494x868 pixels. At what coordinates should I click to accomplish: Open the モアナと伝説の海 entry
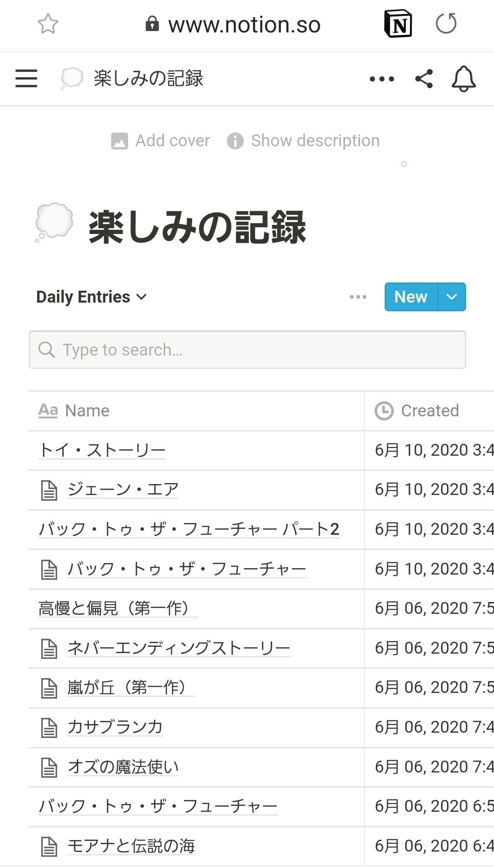131,846
